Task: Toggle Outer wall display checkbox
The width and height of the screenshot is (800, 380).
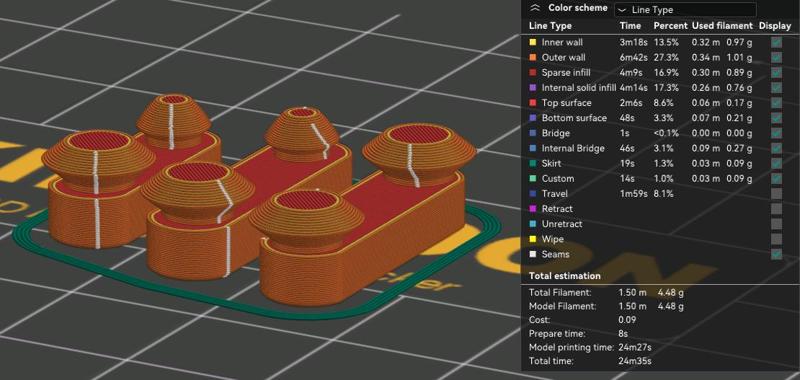Action: pyautogui.click(x=776, y=58)
